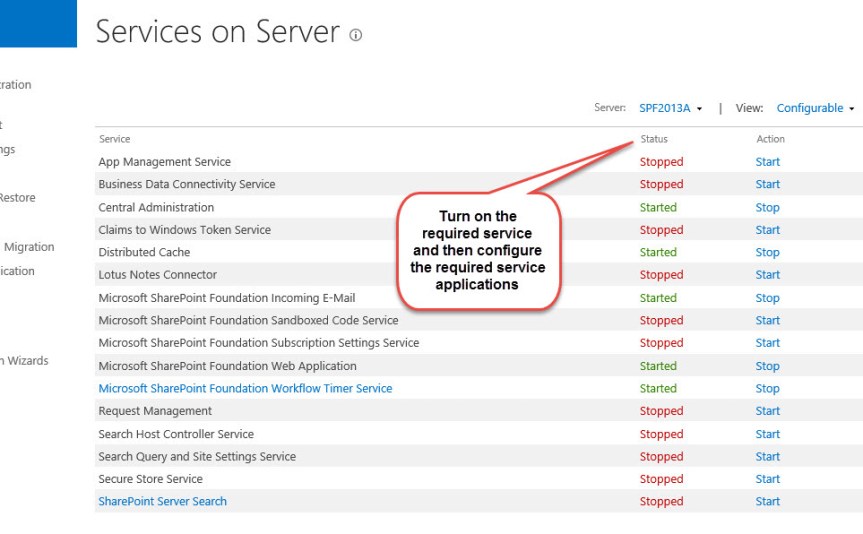This screenshot has width=863, height=534.
Task: Open the Server SPF2013A dropdown
Action: [x=670, y=108]
